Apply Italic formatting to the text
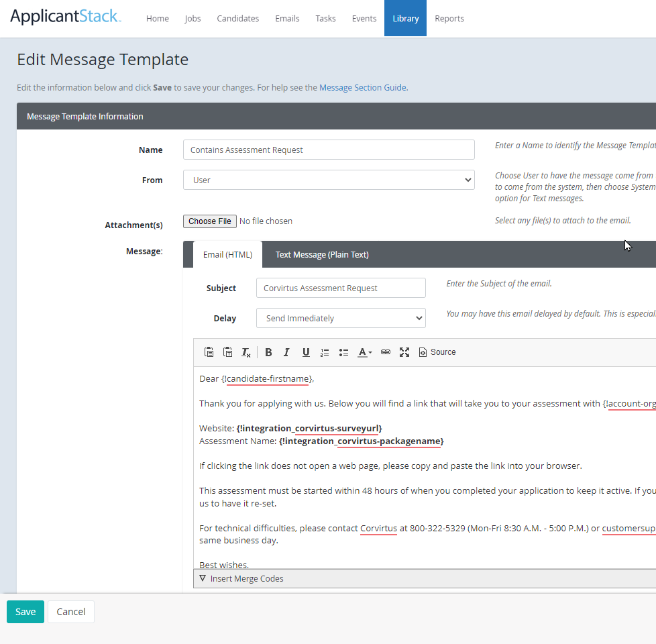The width and height of the screenshot is (656, 644). point(286,352)
